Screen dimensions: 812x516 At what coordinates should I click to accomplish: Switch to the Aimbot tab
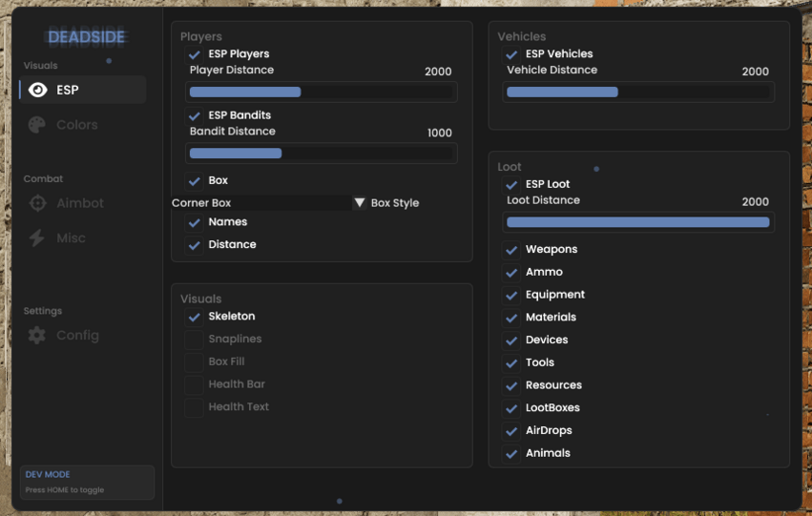click(x=80, y=203)
